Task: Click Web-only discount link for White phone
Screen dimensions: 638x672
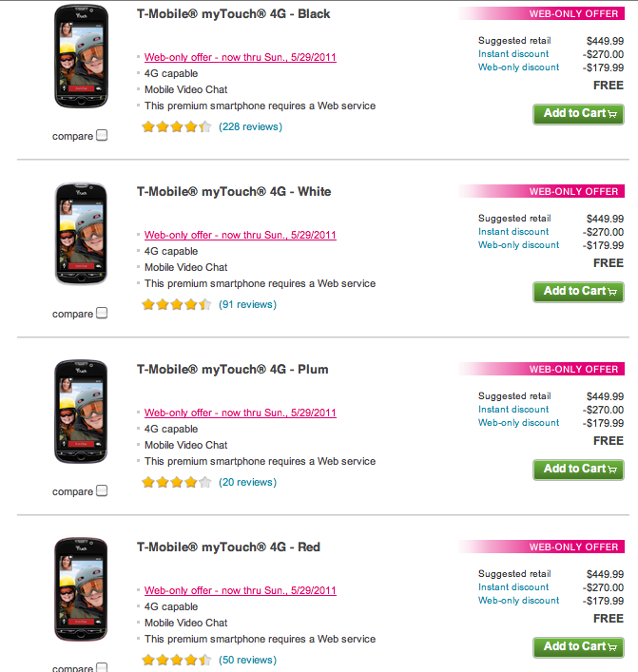Action: [x=519, y=245]
